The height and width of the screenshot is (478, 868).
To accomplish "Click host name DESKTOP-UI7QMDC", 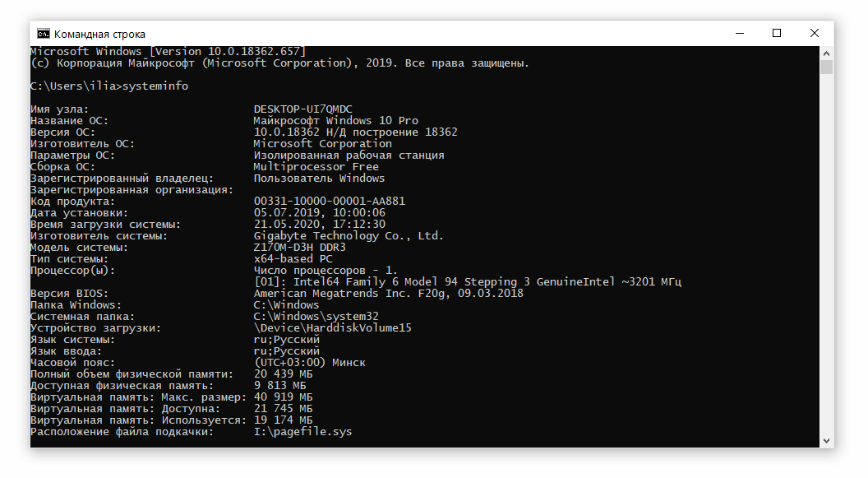I will [x=302, y=109].
